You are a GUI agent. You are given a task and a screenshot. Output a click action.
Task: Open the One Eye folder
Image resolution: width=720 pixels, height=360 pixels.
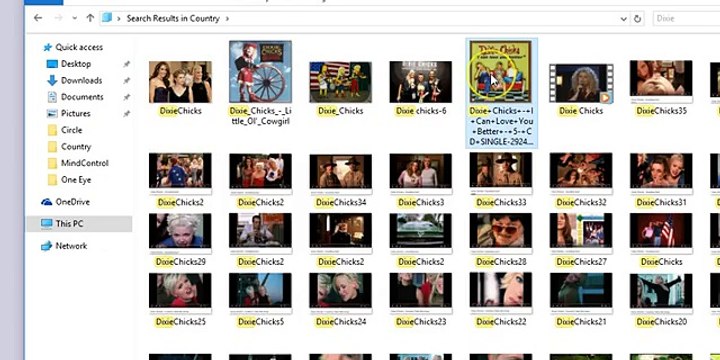76,180
